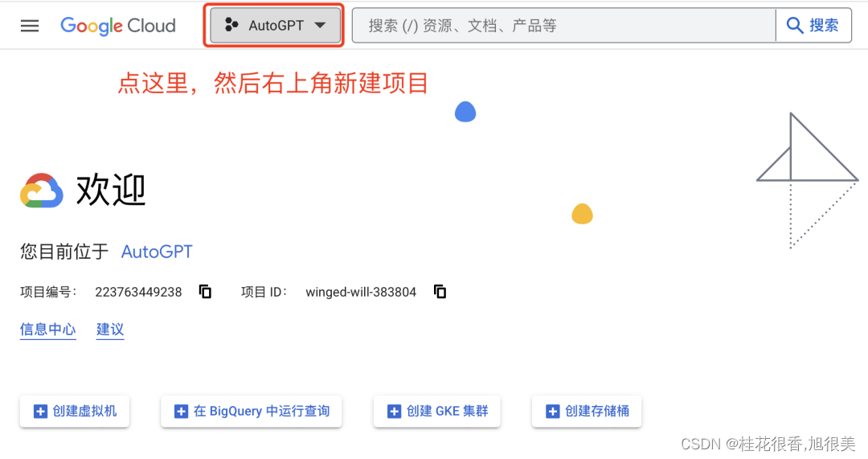The image size is (868, 459).
Task: Open the AutoGPT project selector dropdown
Action: (275, 26)
